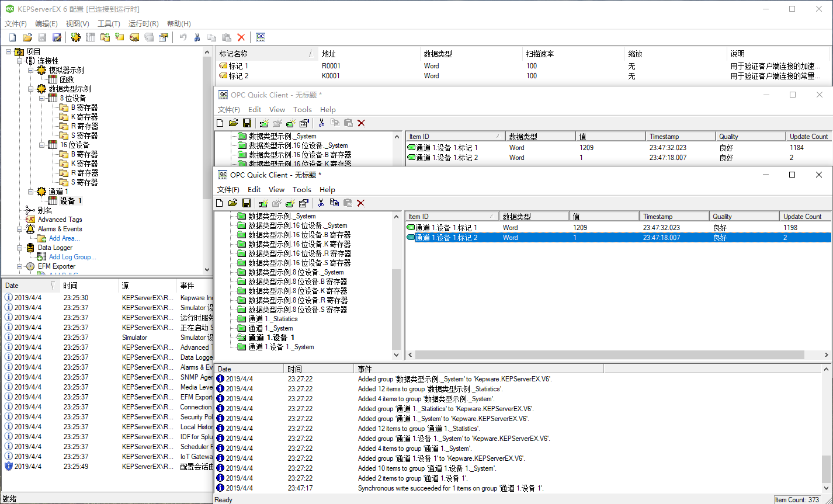Collapse the 16 位设备 device node
Image resolution: width=833 pixels, height=504 pixels.
pos(41,145)
